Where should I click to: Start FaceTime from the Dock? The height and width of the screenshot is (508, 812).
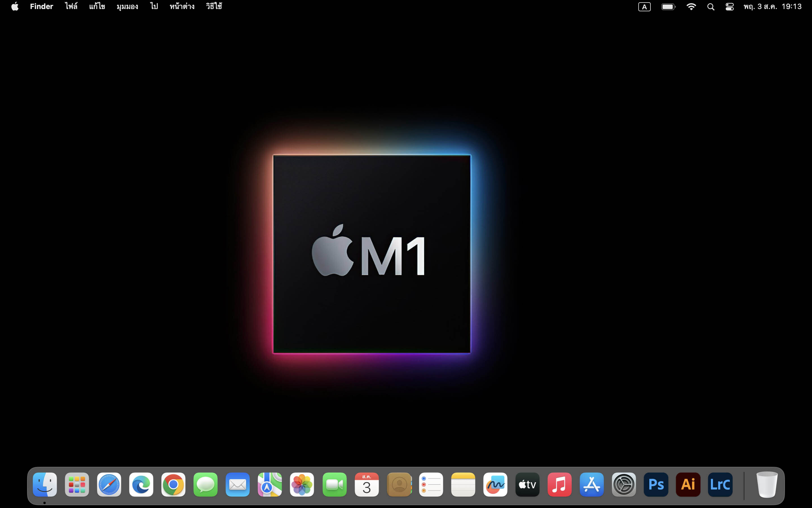click(335, 485)
